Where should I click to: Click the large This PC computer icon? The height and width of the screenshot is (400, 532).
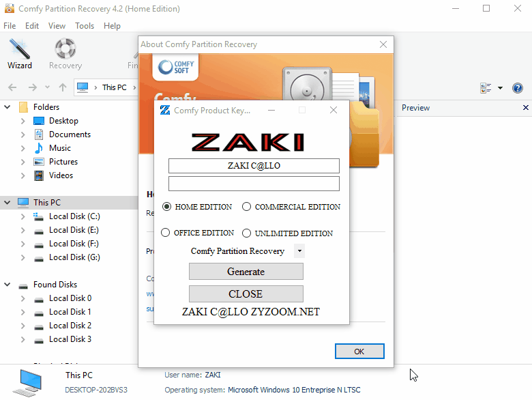[x=28, y=383]
